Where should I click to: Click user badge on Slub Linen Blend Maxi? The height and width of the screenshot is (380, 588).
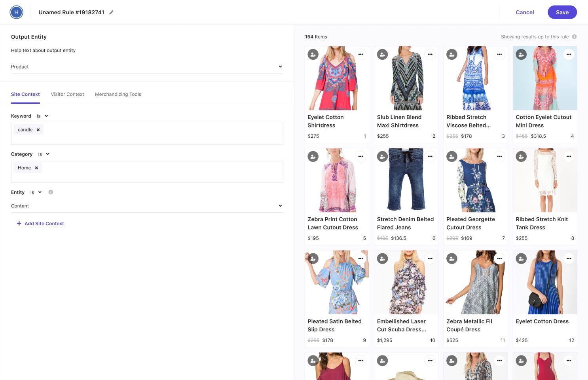(382, 55)
